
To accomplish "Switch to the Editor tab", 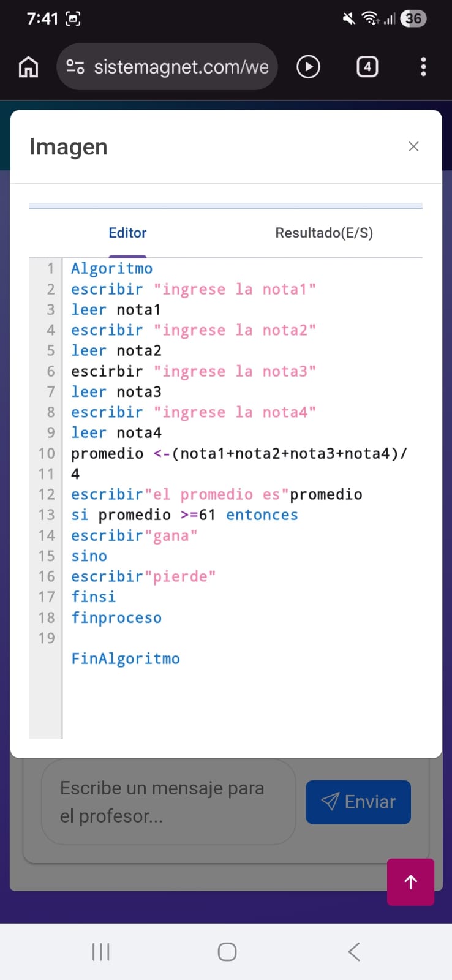I will (127, 233).
